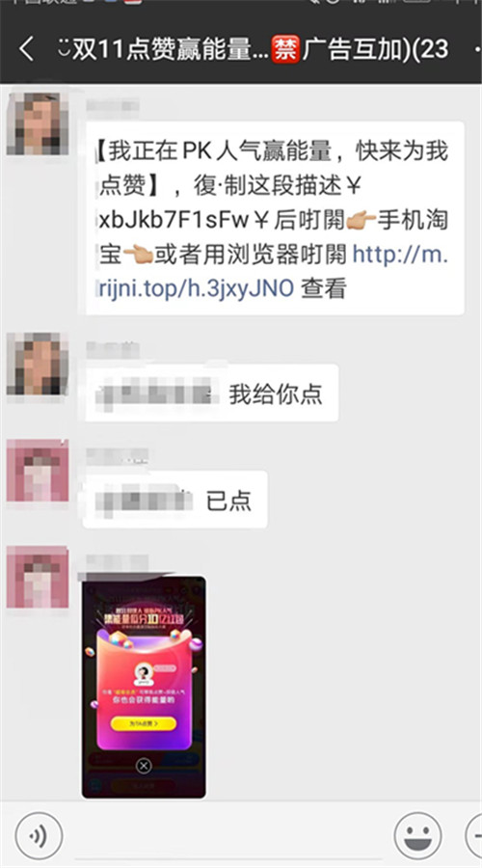Tap the red 禁 badge in the title

click(x=285, y=49)
